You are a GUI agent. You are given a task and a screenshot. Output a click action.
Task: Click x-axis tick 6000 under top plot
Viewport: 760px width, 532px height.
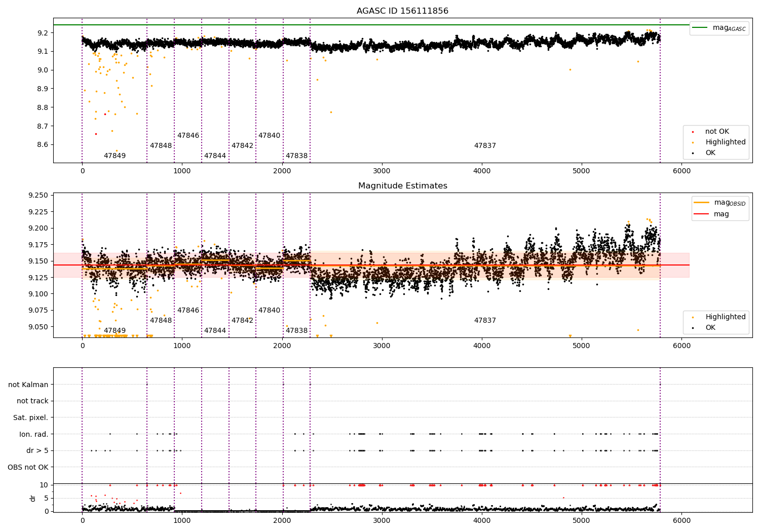(x=681, y=171)
